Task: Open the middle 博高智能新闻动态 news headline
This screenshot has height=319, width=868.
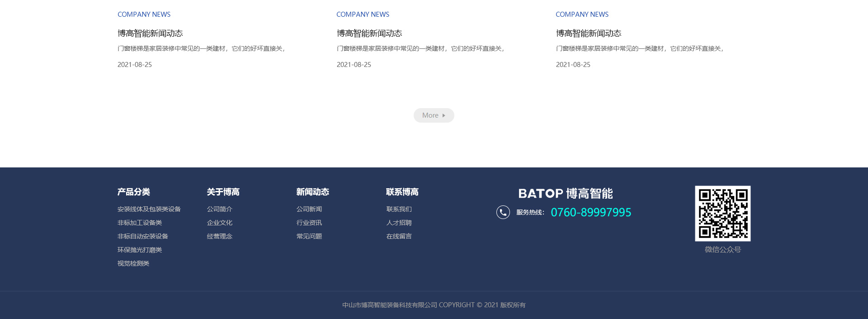Action: coord(369,33)
